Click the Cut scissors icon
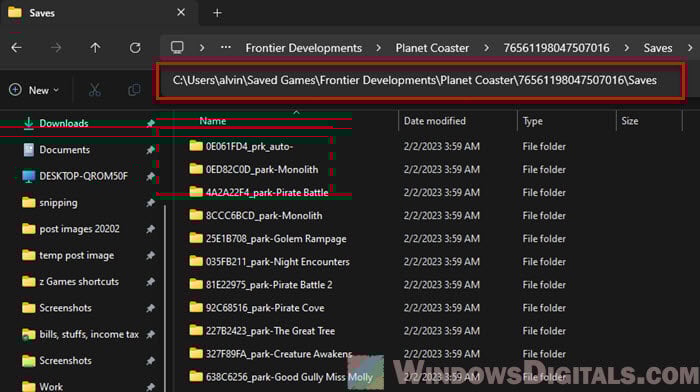 click(95, 90)
